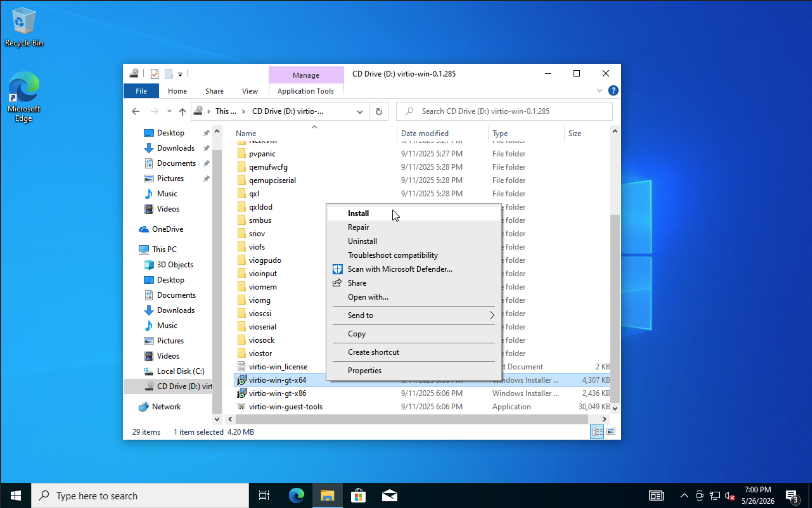Open the File ribbon tab
Image resolution: width=812 pixels, height=508 pixels.
[x=141, y=91]
